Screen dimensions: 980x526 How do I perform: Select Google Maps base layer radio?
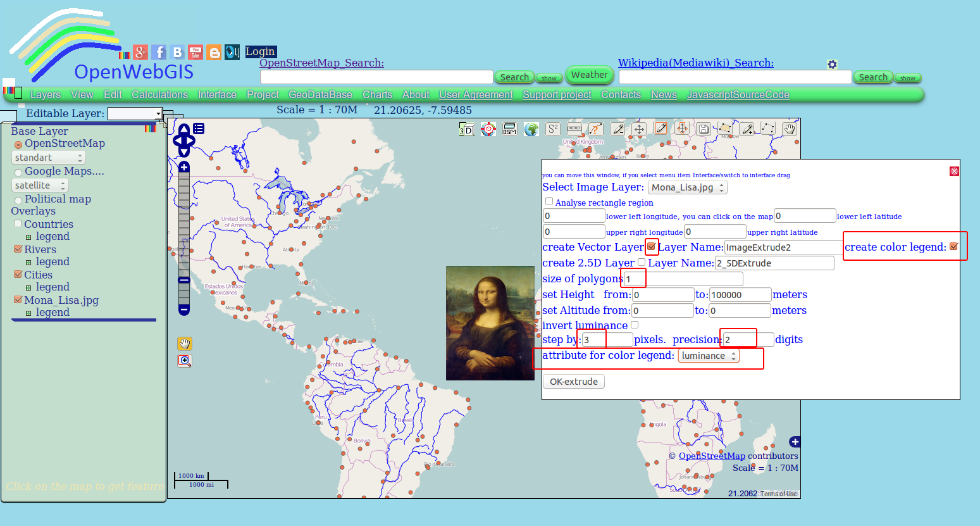pyautogui.click(x=18, y=172)
